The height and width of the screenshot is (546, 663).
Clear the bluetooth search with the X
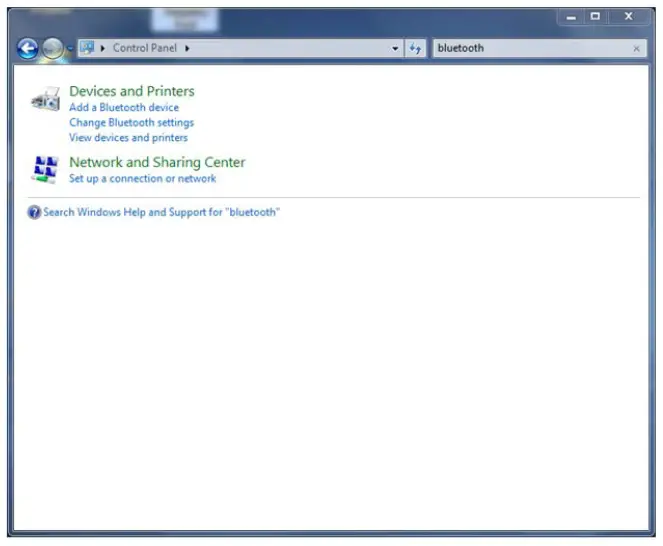coord(636,49)
